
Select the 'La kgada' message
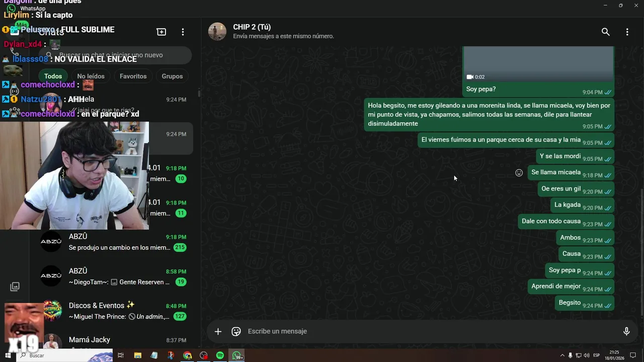(x=582, y=205)
